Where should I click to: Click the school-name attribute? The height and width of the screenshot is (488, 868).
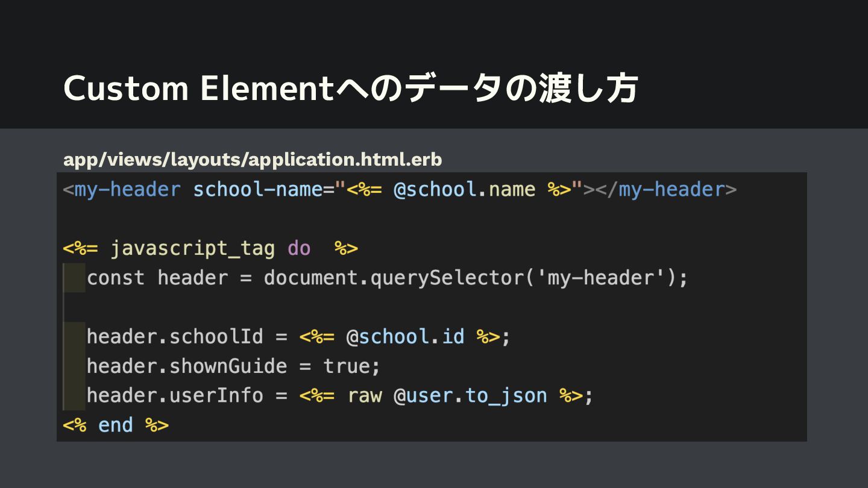pos(258,190)
